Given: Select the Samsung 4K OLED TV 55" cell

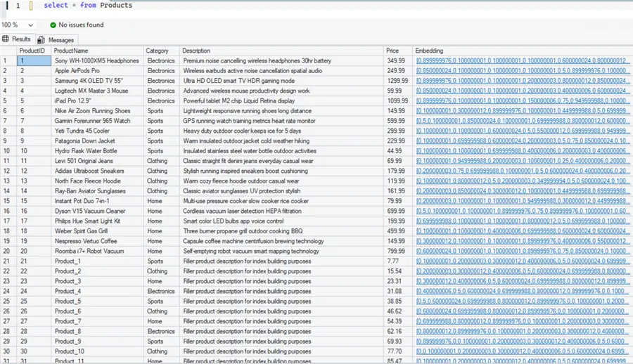Looking at the screenshot, I should [x=97, y=81].
